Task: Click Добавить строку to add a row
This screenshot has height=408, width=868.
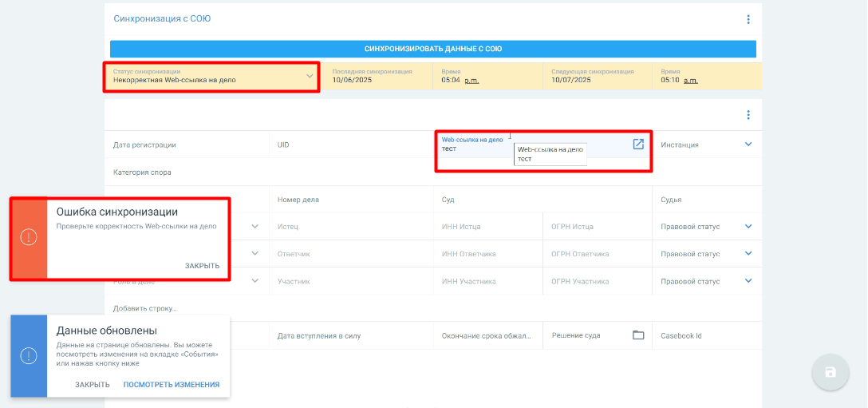Action: 145,308
